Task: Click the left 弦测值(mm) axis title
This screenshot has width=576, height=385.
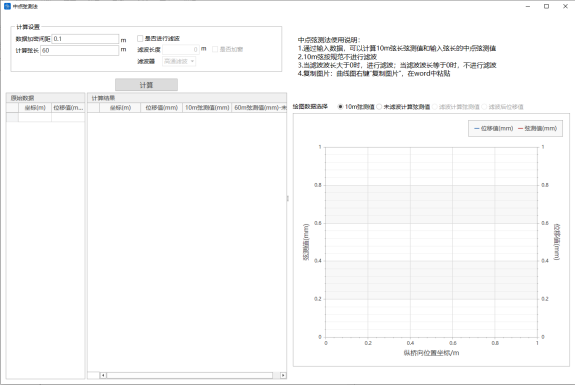Action: tap(306, 242)
